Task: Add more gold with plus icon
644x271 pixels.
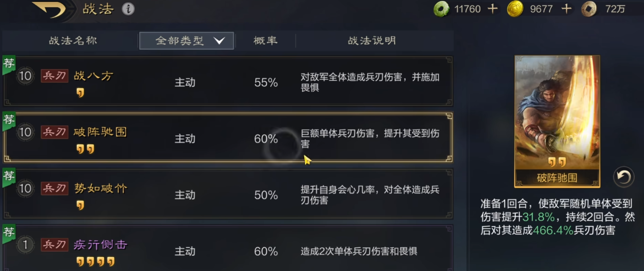Action: click(x=567, y=9)
